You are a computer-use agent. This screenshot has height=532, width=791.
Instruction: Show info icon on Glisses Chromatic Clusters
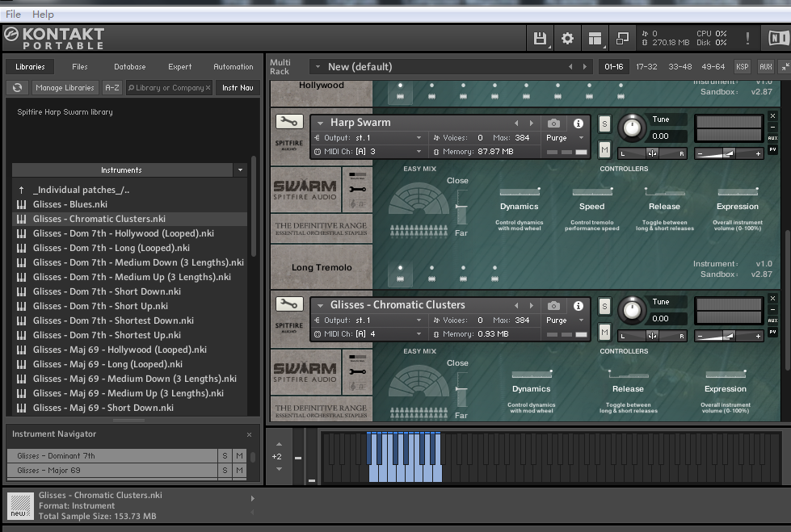[x=579, y=306]
